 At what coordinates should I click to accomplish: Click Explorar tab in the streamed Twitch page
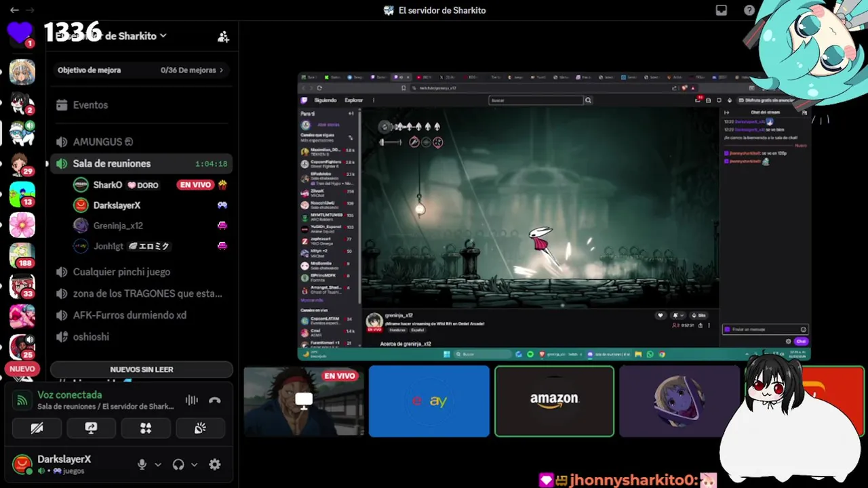(x=353, y=100)
